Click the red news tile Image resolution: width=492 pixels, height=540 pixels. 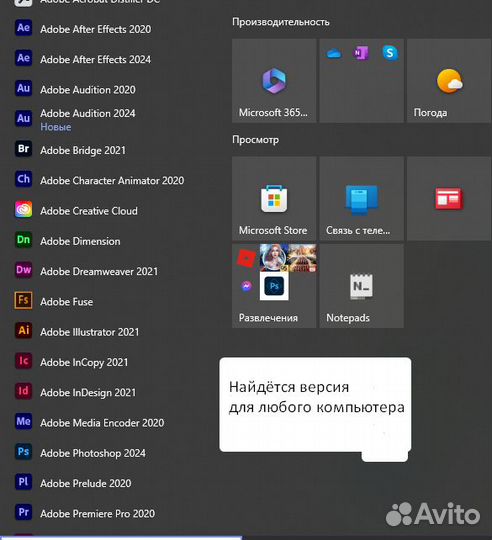pos(449,198)
